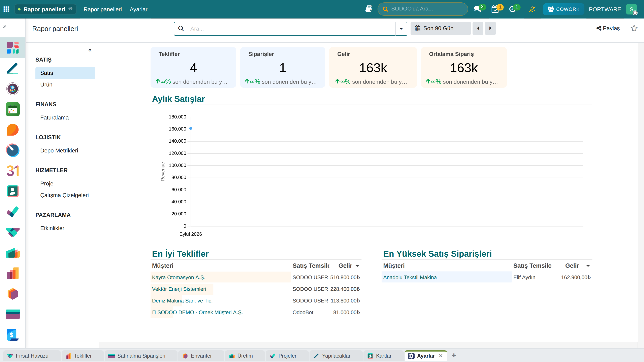Click the COWORK button
644x362 pixels.
(563, 9)
